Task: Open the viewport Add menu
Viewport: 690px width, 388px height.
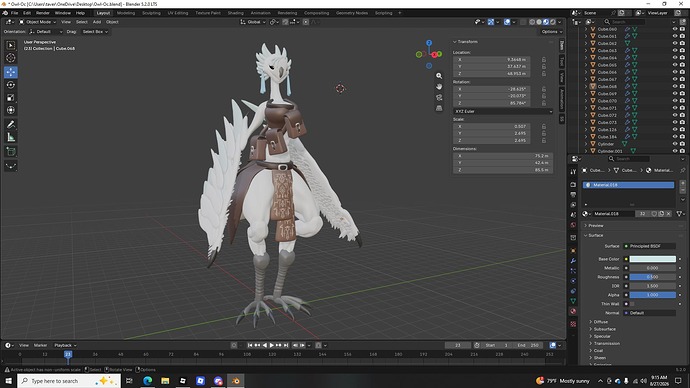Action: (97, 22)
